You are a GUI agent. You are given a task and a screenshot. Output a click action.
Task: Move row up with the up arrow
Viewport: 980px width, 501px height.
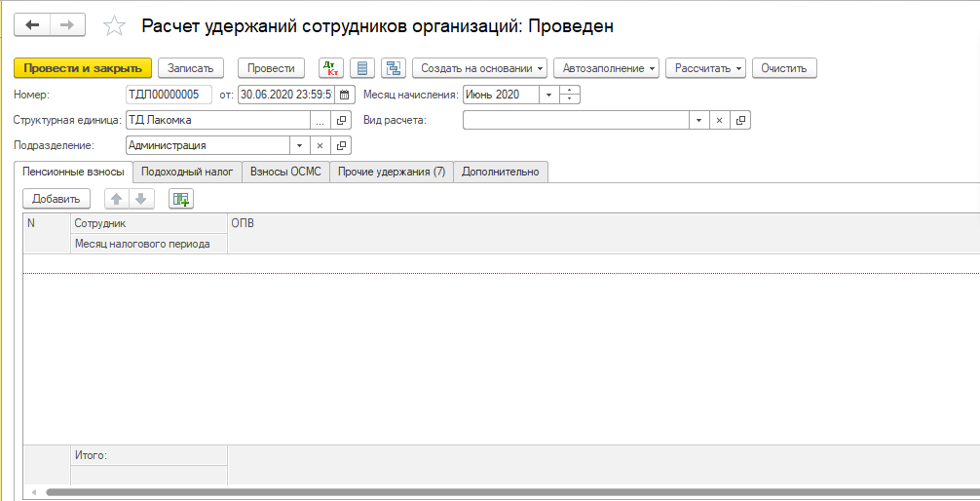(116, 199)
